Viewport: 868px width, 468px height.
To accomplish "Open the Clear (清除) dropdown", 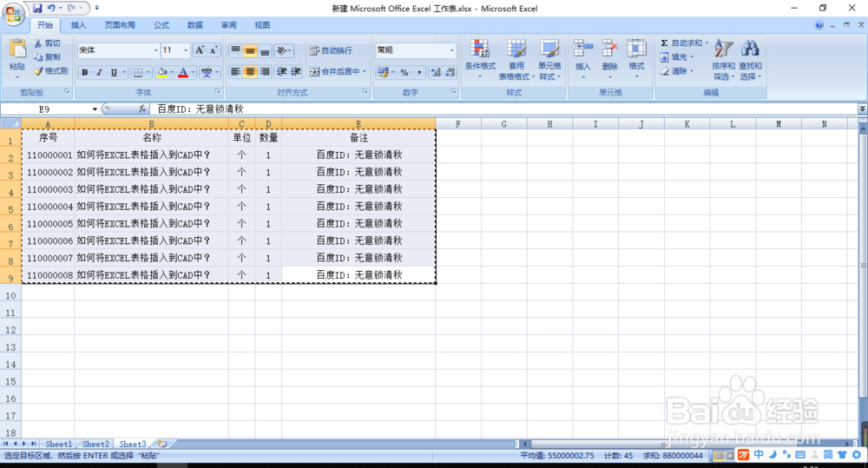I will pyautogui.click(x=676, y=71).
